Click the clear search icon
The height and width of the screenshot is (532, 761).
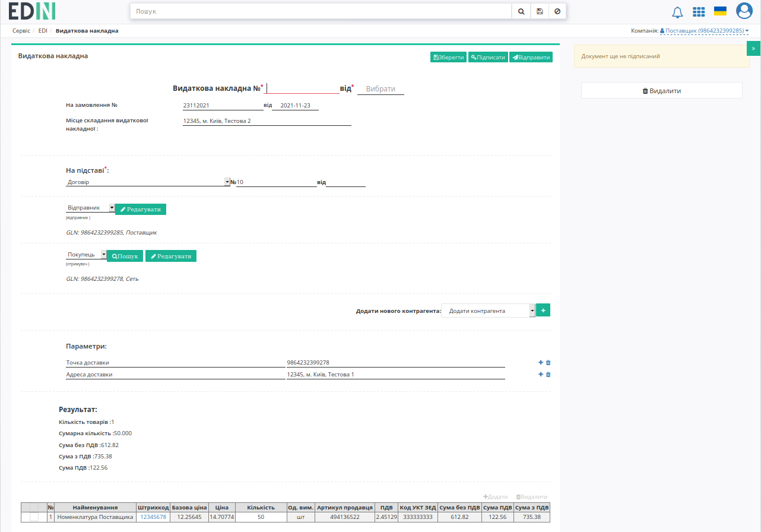(x=557, y=11)
